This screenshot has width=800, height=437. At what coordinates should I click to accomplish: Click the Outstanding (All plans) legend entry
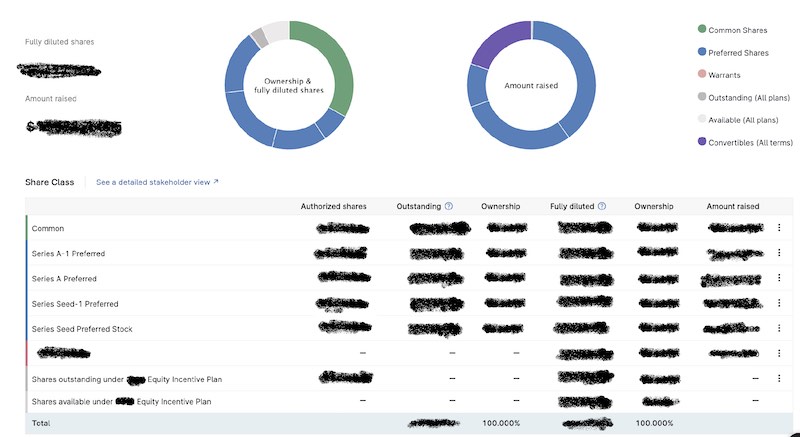click(746, 98)
